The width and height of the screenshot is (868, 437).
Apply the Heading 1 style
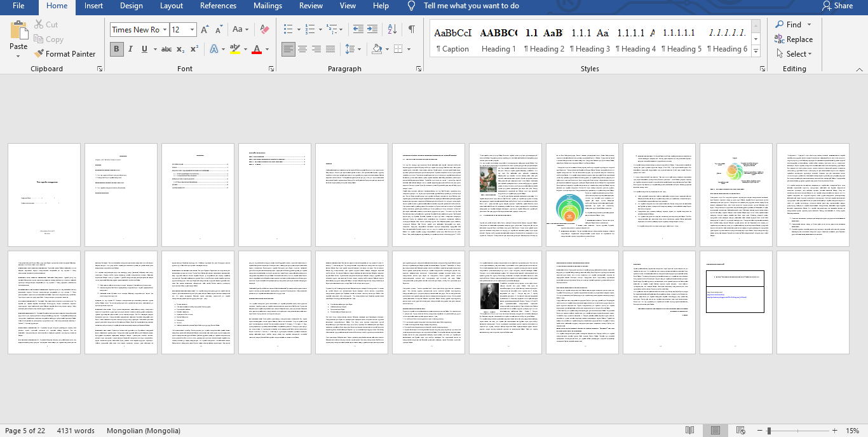(x=498, y=39)
